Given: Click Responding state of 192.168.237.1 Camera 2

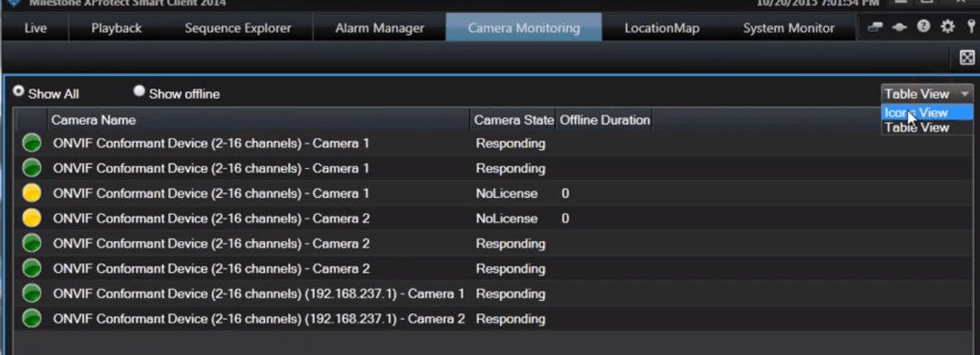Looking at the screenshot, I should pyautogui.click(x=511, y=319).
